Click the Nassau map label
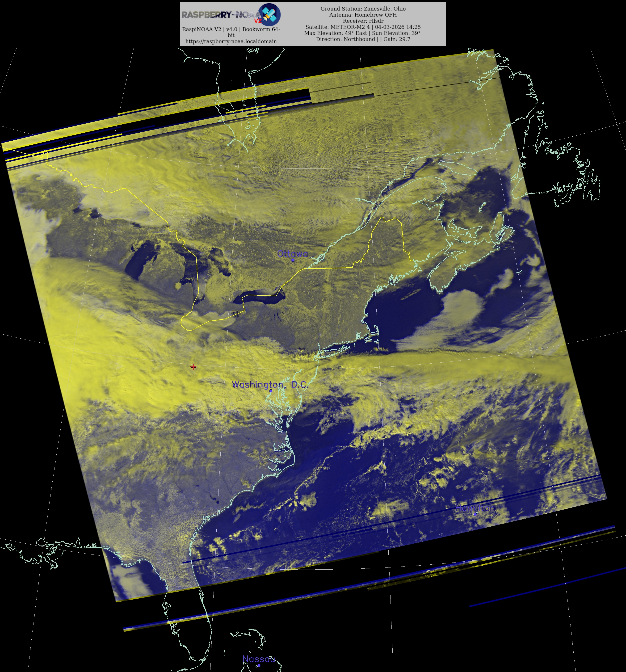Image resolution: width=626 pixels, height=672 pixels. tap(259, 659)
